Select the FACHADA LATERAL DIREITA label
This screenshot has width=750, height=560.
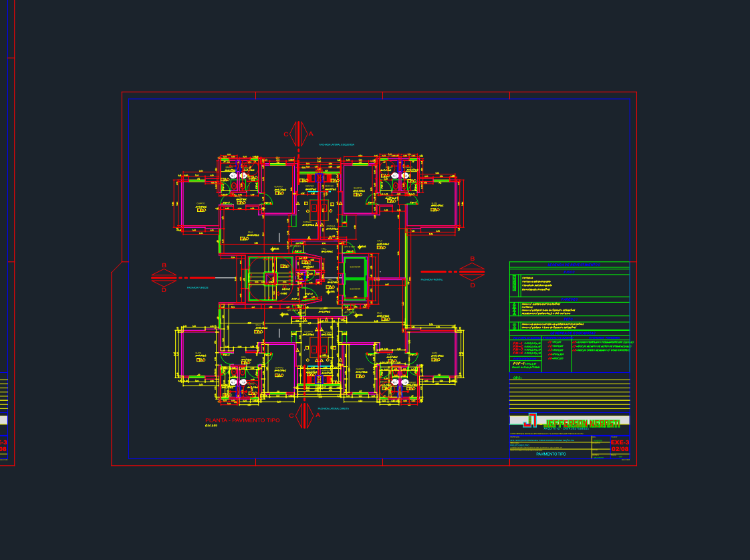click(x=334, y=409)
